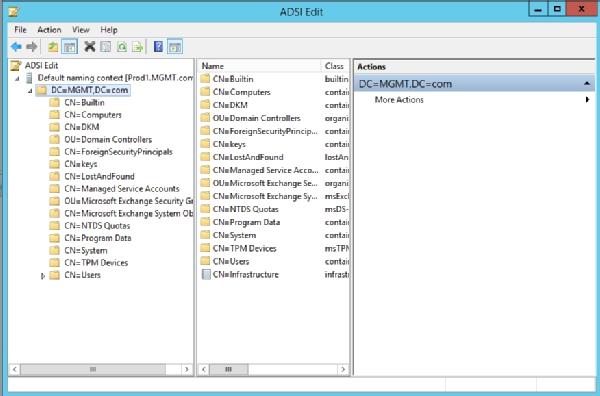Viewport: 600px width, 396px height.
Task: Open the File menu
Action: tap(20, 30)
